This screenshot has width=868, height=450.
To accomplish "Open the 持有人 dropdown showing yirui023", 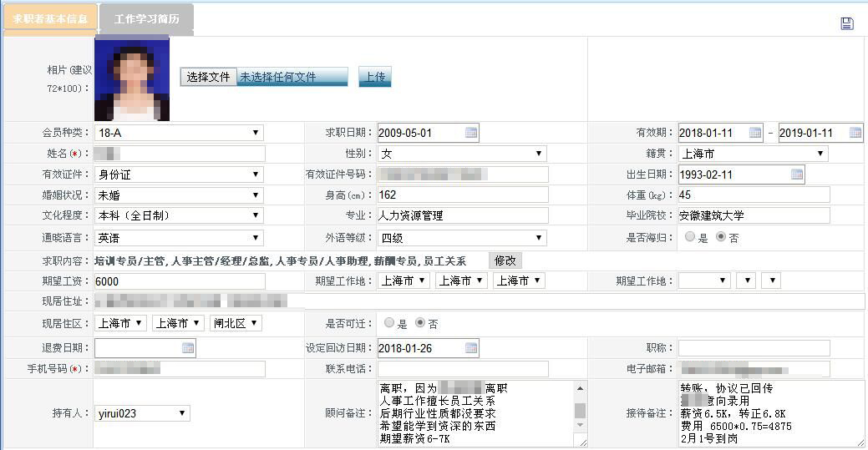I will pyautogui.click(x=142, y=413).
